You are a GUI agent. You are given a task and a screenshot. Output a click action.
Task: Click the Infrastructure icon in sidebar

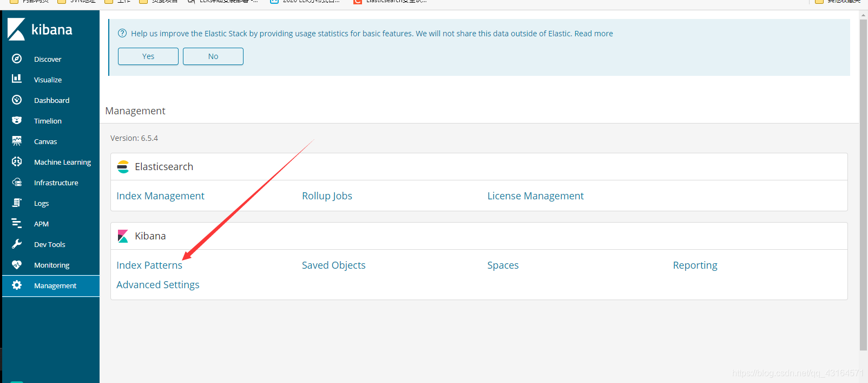click(x=17, y=182)
